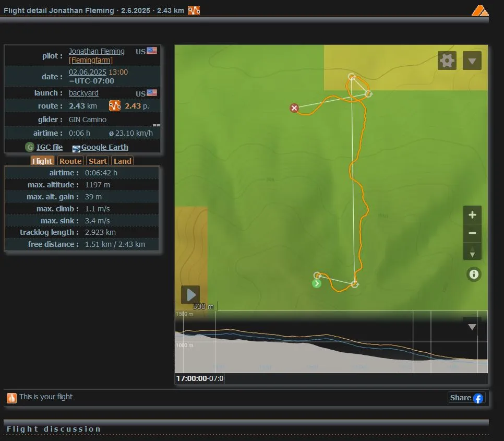Open pilot Jonathan Fleming profile link

click(97, 51)
